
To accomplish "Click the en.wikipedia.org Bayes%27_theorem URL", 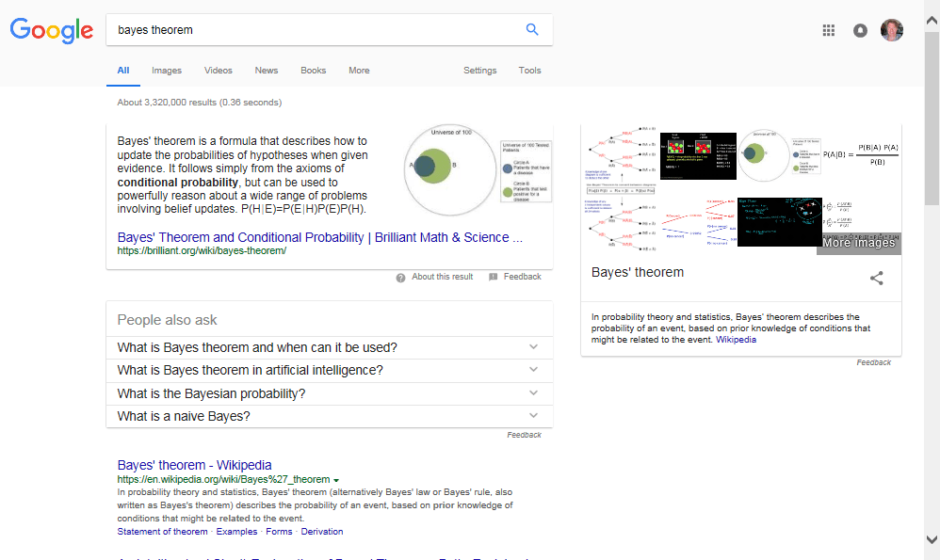I will coord(223,479).
